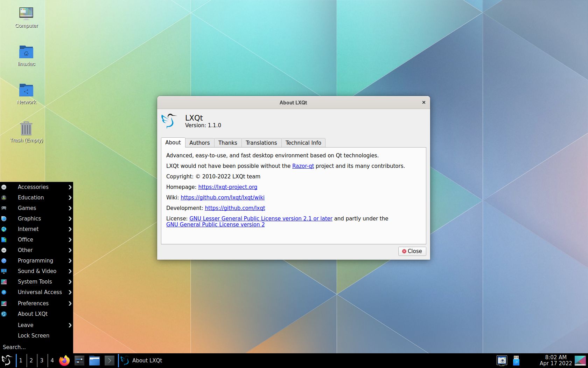Open the Razor-qt project link
Screen dimensions: 588x368
303,166
